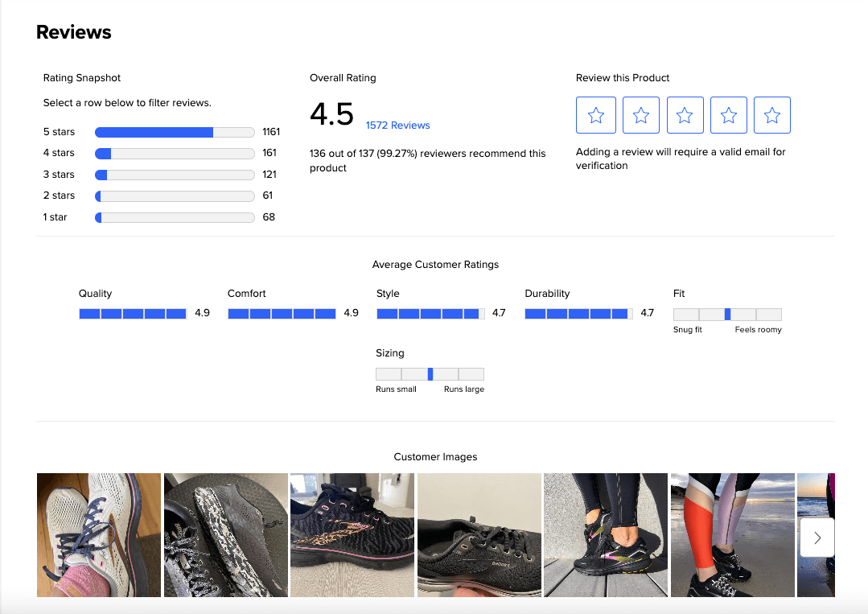
Task: Click the Sizing rating slider bar
Action: pyautogui.click(x=430, y=374)
